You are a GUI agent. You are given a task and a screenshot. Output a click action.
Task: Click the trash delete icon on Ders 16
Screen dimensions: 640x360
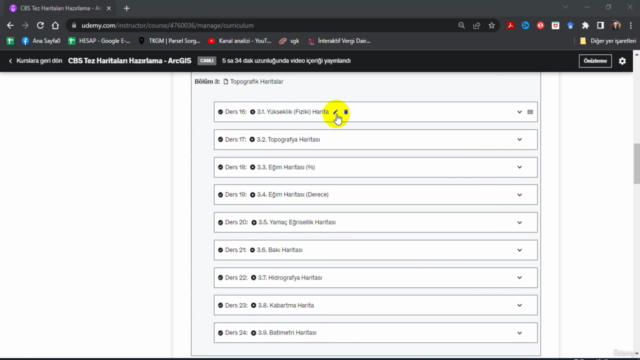[x=346, y=112]
